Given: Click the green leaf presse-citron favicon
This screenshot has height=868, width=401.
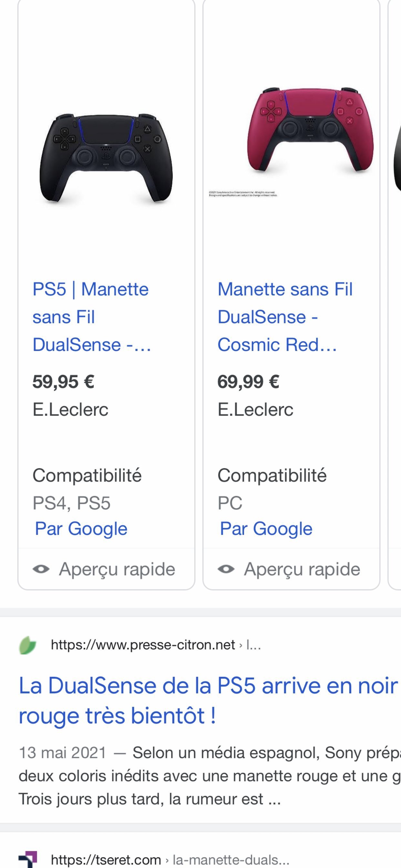Looking at the screenshot, I should point(28,645).
